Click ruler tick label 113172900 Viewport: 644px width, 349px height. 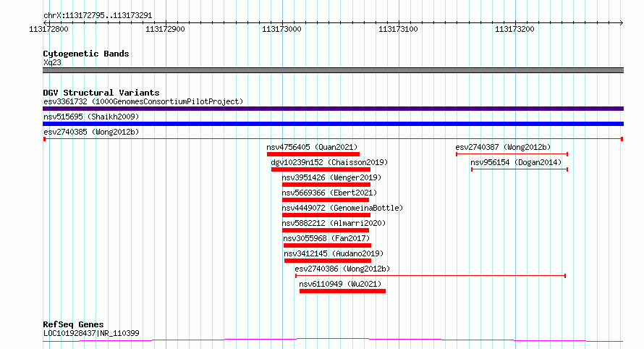[165, 29]
